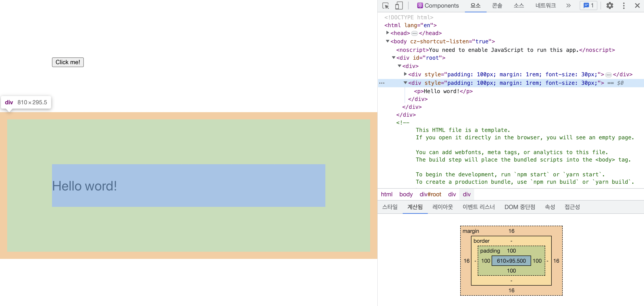Open the selected row's three-dot actions
This screenshot has width=644, height=306.
382,83
